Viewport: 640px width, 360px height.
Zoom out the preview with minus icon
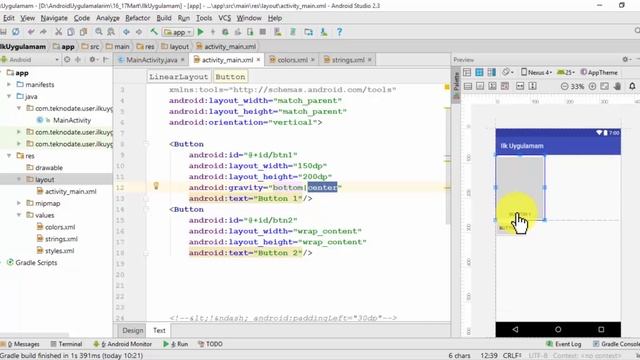[564, 86]
